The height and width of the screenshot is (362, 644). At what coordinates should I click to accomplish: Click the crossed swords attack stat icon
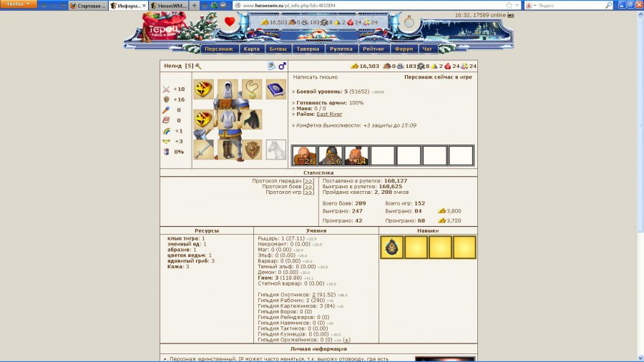pos(166,89)
